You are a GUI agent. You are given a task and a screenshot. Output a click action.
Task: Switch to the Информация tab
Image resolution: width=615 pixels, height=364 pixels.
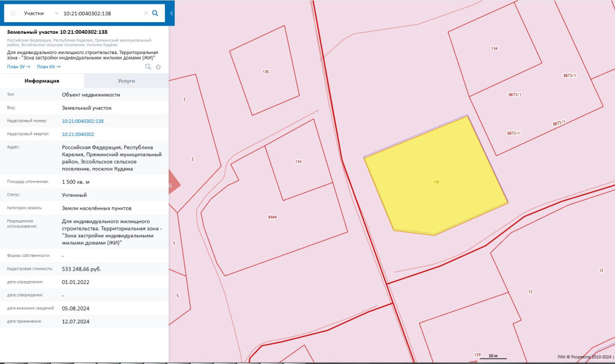click(x=42, y=81)
